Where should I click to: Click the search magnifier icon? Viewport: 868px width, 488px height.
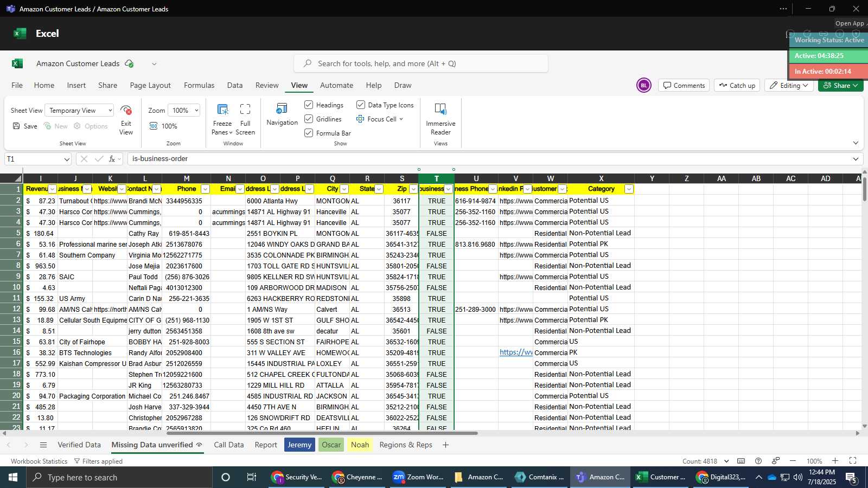pos(308,63)
